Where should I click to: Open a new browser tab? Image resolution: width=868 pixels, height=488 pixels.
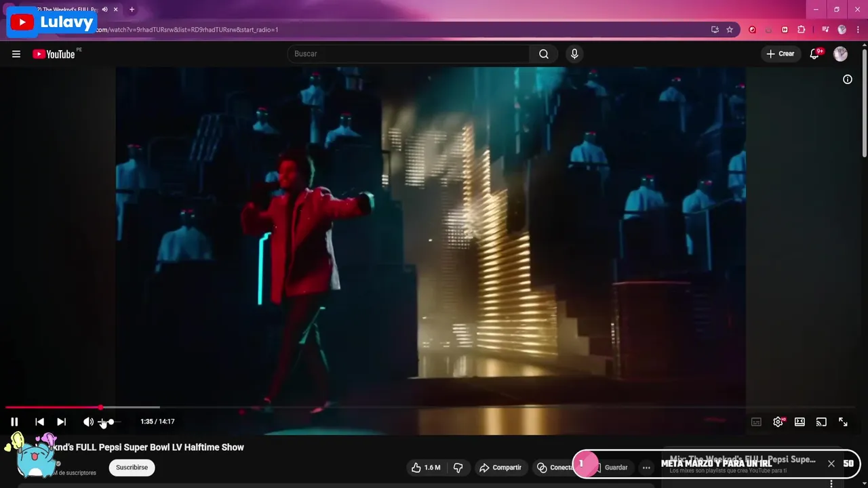(132, 9)
